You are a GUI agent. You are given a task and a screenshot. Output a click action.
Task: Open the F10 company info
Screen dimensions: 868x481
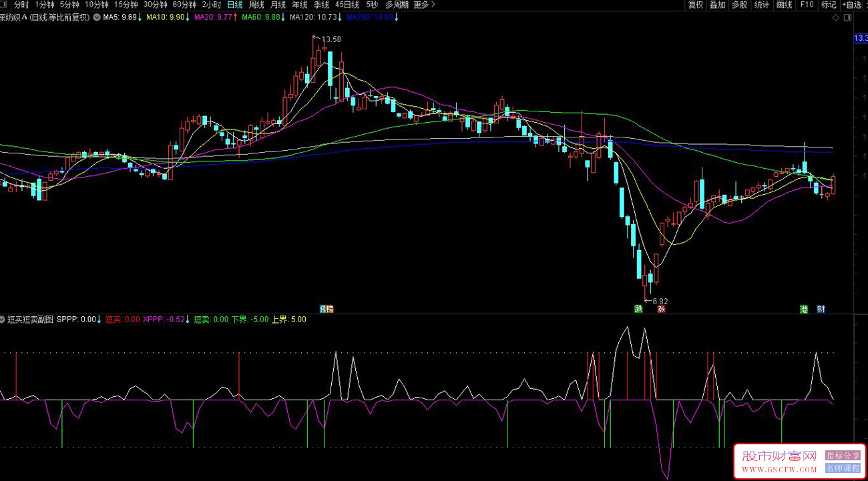coord(807,5)
